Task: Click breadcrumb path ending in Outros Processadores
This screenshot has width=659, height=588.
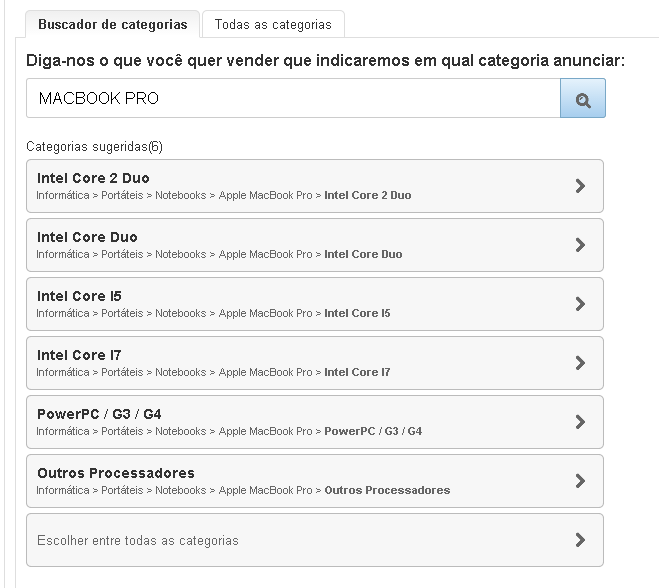Action: point(243,490)
